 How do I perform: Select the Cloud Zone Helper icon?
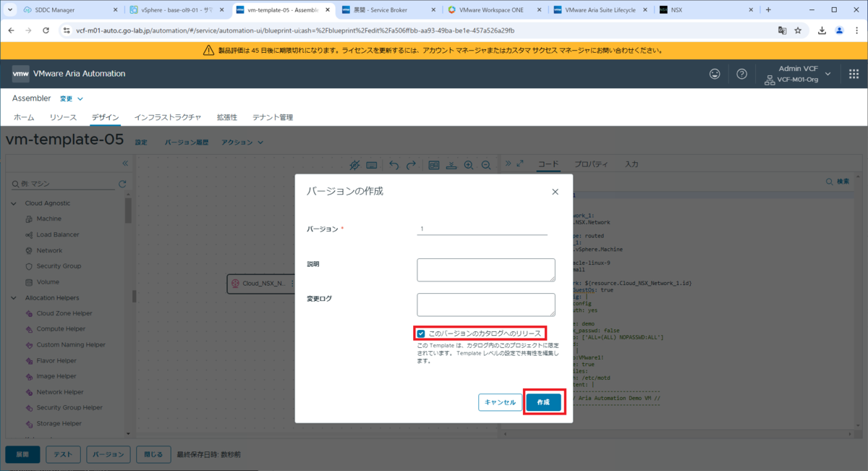pyautogui.click(x=30, y=313)
